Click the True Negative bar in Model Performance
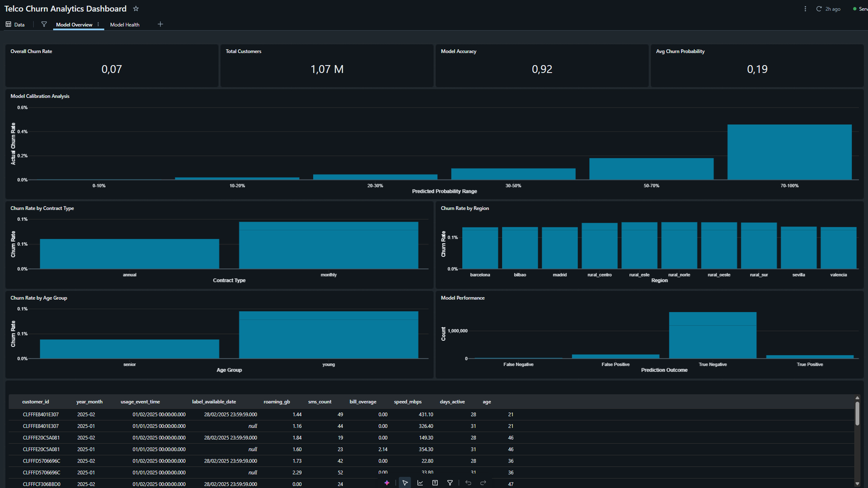 pos(712,335)
